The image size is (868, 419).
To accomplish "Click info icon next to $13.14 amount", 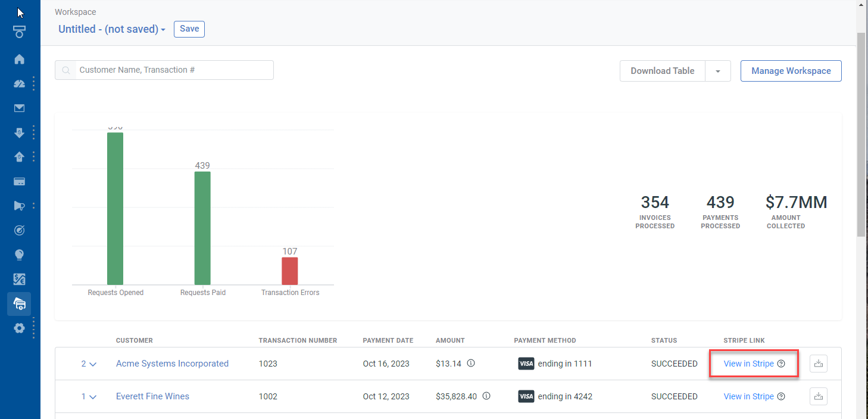I will [x=471, y=363].
